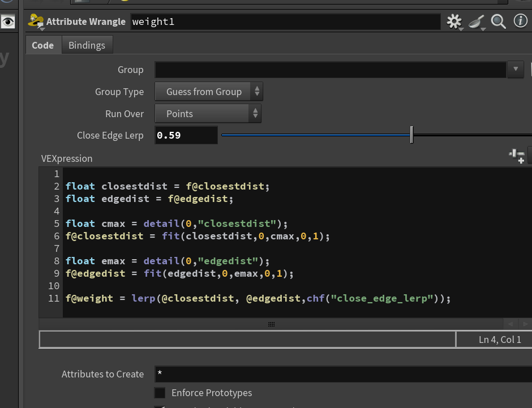Viewport: 532px width, 408px height.
Task: Click the Group text input field
Action: (331, 70)
